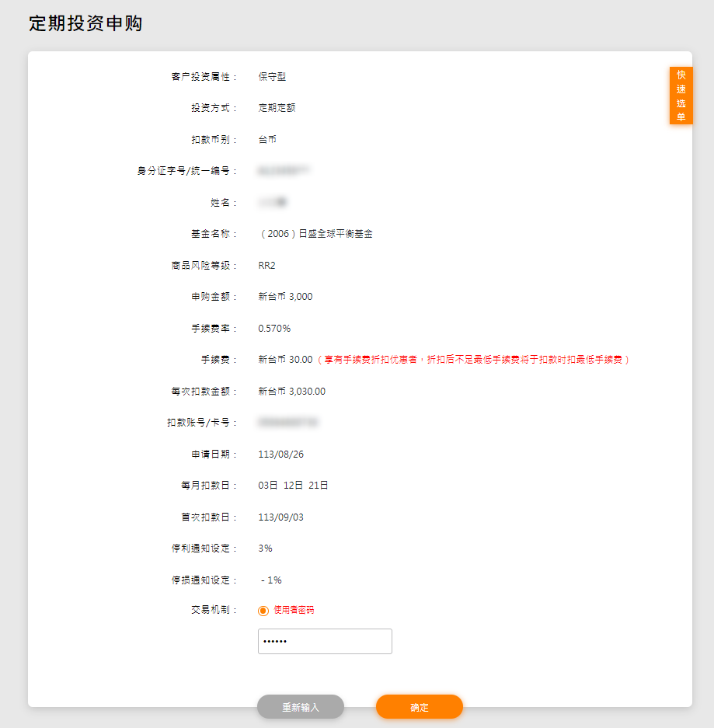The width and height of the screenshot is (714, 728).
Task: Click the blurred deduction account number
Action: tap(289, 423)
